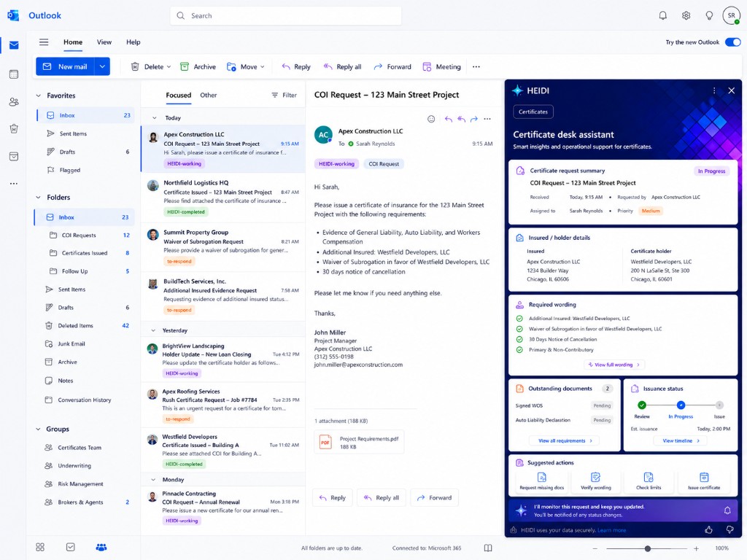Open Settings gear icon
Screen dimensions: 747x560
686,16
